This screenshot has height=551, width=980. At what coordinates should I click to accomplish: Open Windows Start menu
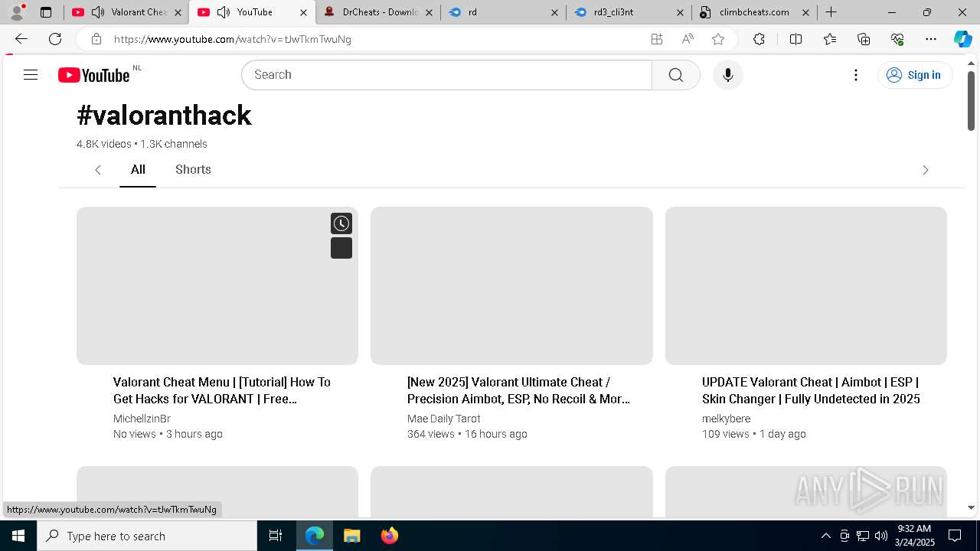coord(18,536)
